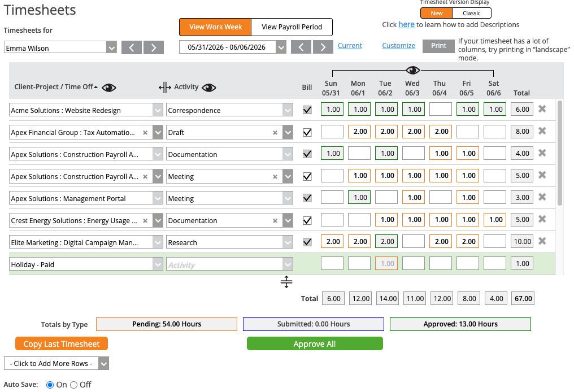574x392 pixels.
Task: Expand Click to Add More Rows dropdown
Action: (103, 363)
